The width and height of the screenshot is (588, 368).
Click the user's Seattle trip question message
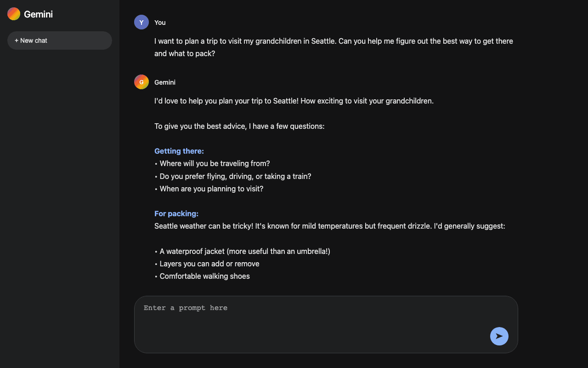[x=333, y=47]
